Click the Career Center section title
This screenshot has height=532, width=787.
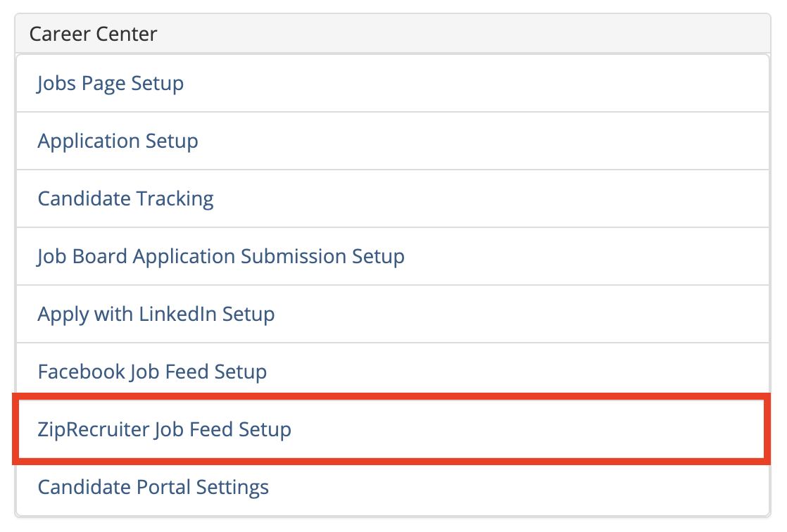[x=92, y=33]
